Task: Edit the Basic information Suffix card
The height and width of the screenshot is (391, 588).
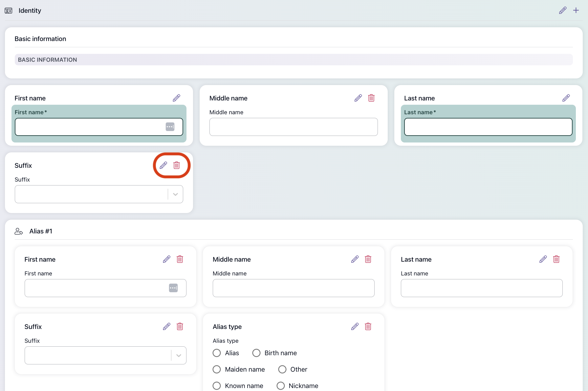Action: coord(163,165)
